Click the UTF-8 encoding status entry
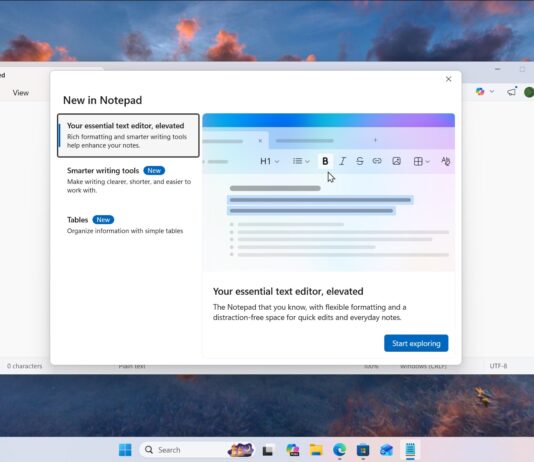 click(x=498, y=366)
